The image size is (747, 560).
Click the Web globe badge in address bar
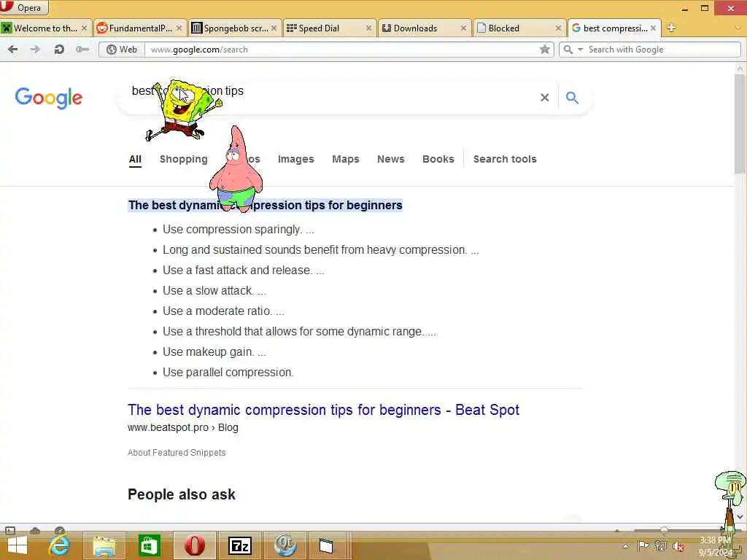pyautogui.click(x=122, y=50)
